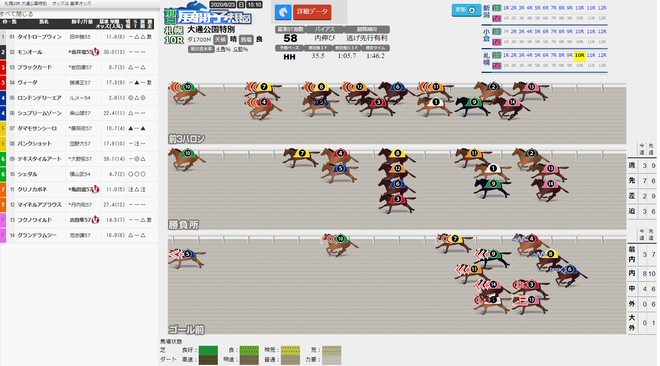
Task: Pick the ダート 高速 dark brown swatch
Action: click(208, 360)
